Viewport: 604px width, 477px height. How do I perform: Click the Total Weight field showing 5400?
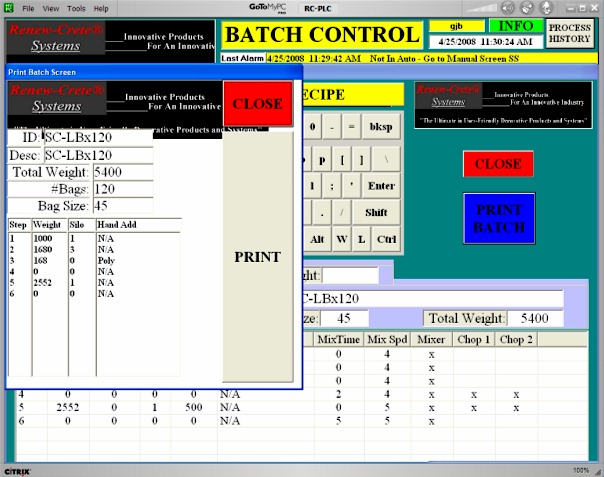click(123, 172)
